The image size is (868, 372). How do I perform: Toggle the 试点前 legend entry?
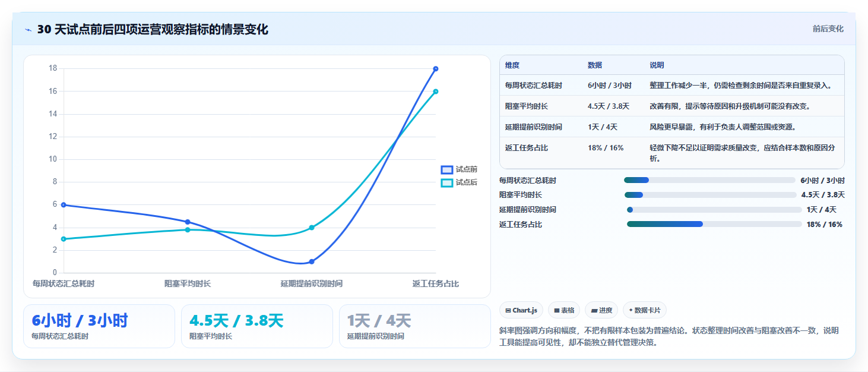pos(459,169)
